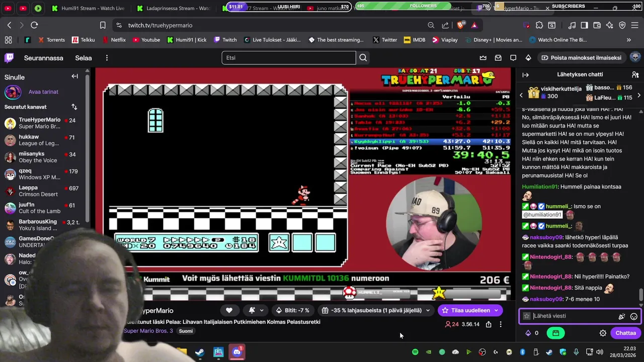Open hukkaw channel in sidebar
The height and width of the screenshot is (362, 644).
tap(43, 140)
